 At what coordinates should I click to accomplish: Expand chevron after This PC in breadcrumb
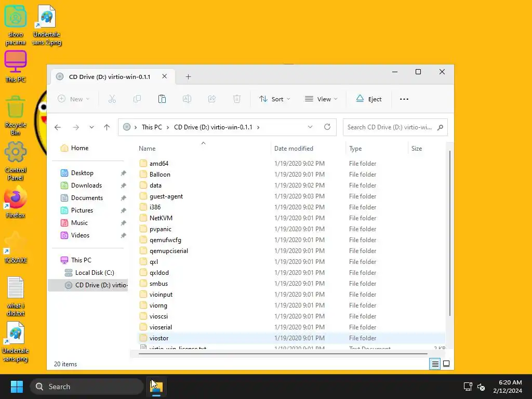pos(168,127)
